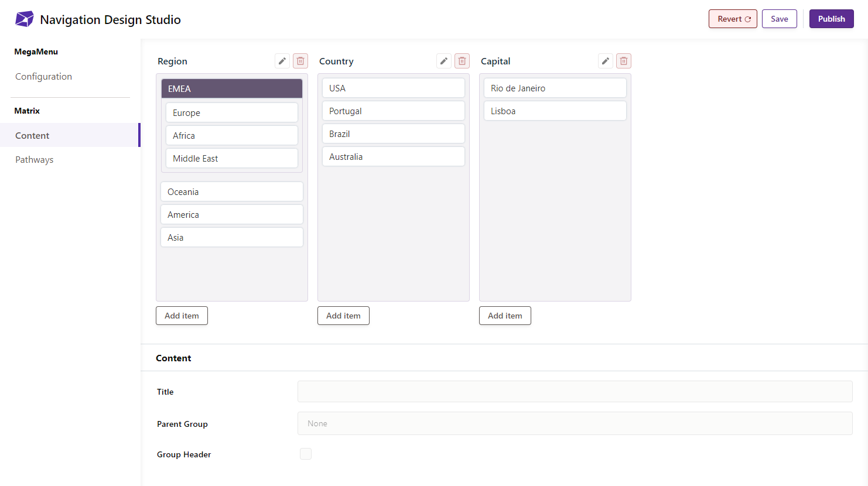Delete the Region column via trash icon
This screenshot has width=868, height=486.
[300, 61]
